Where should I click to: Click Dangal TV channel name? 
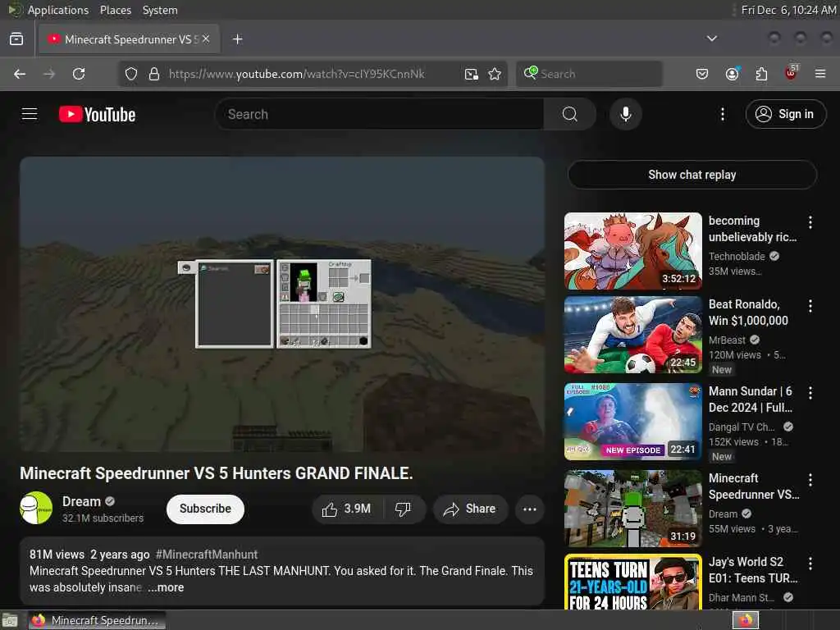tap(742, 427)
